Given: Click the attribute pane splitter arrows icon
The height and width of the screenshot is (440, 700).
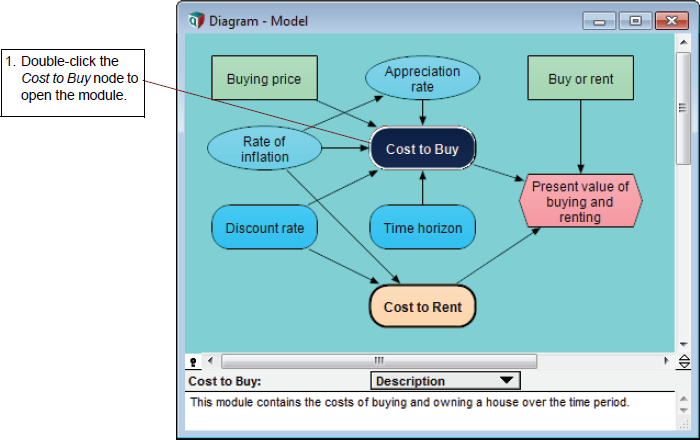Looking at the screenshot, I should pos(684,361).
